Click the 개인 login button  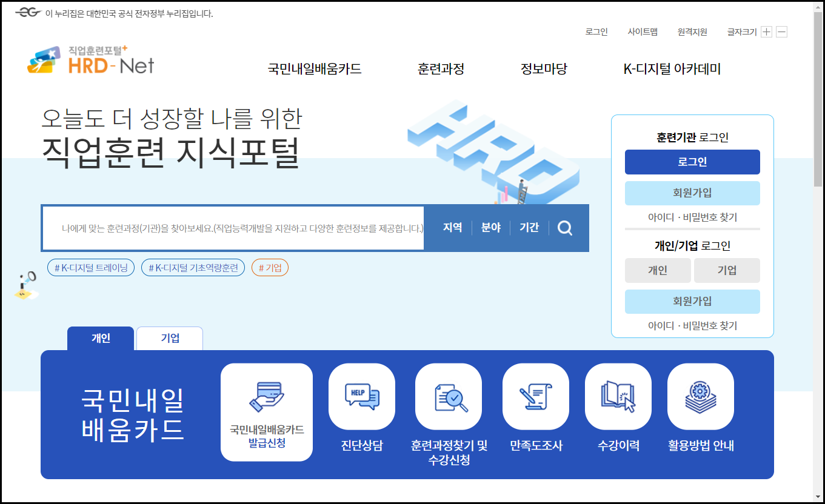pyautogui.click(x=658, y=271)
